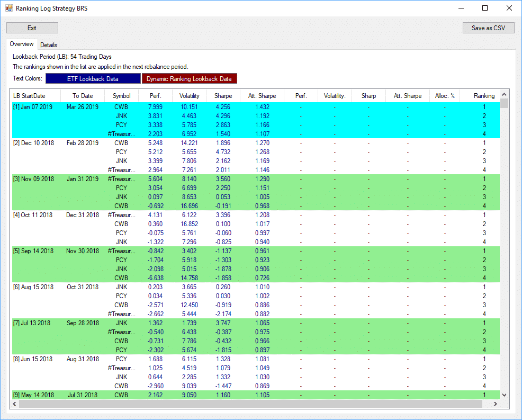Click the Symbol column header
This screenshot has width=522, height=420.
click(122, 95)
